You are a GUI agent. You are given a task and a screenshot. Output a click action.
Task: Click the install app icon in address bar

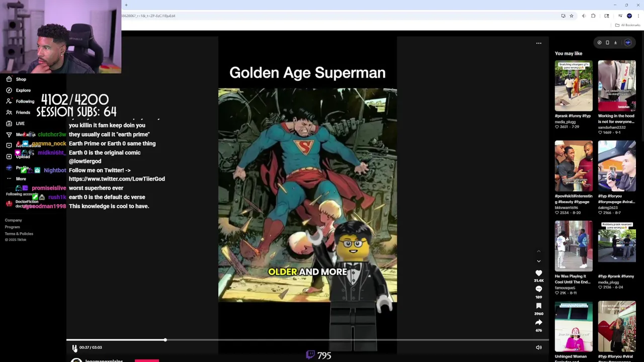(x=563, y=16)
